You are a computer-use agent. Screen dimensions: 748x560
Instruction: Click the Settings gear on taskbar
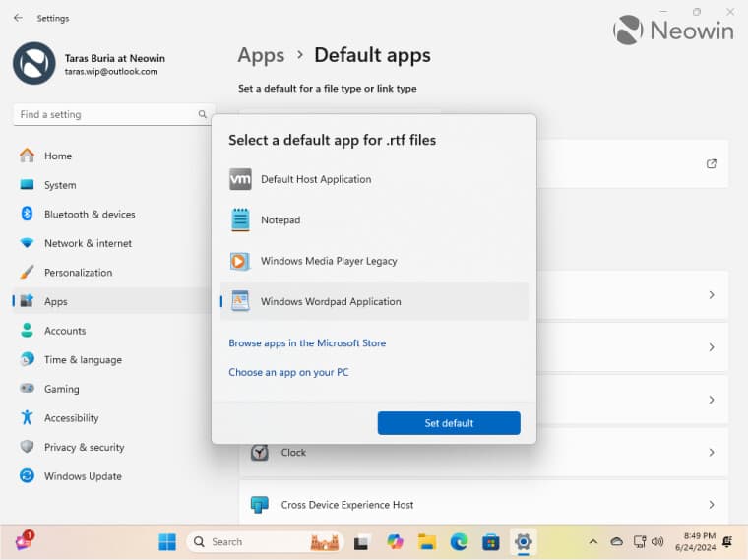point(524,542)
